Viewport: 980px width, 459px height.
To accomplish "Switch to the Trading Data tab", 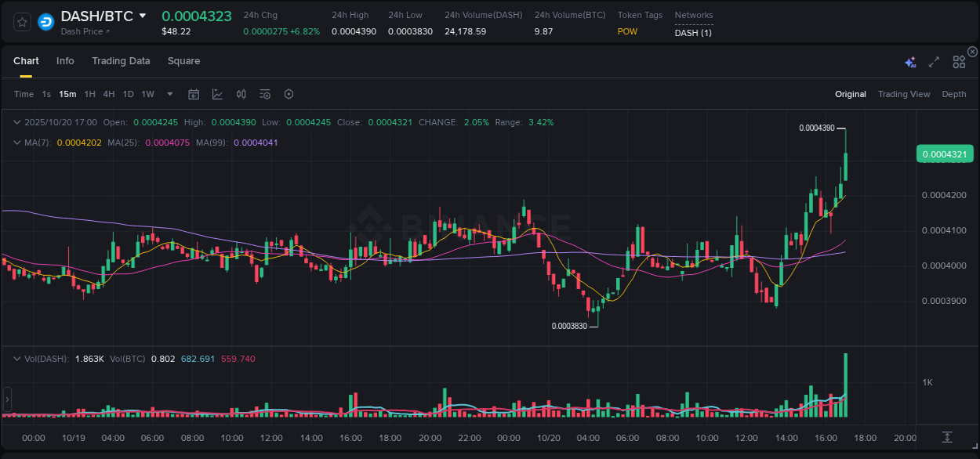I will point(121,60).
